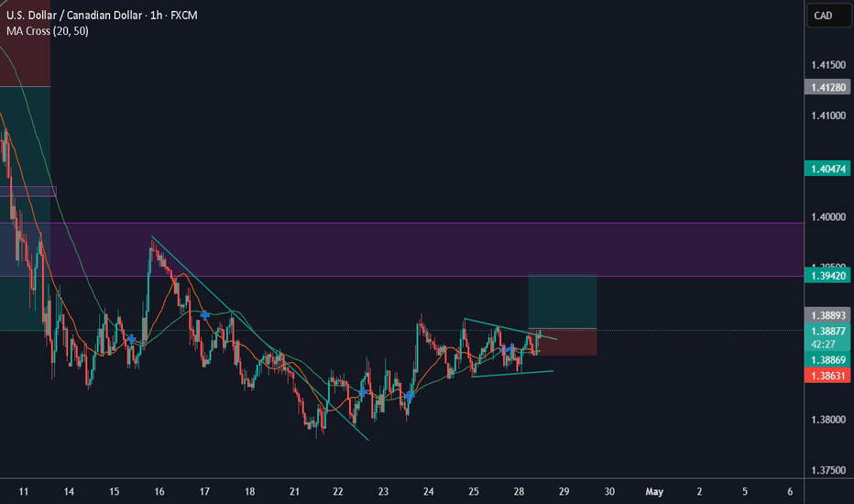Click the 1.38000 price axis tick
Screen dimensions: 854x504
(828, 420)
